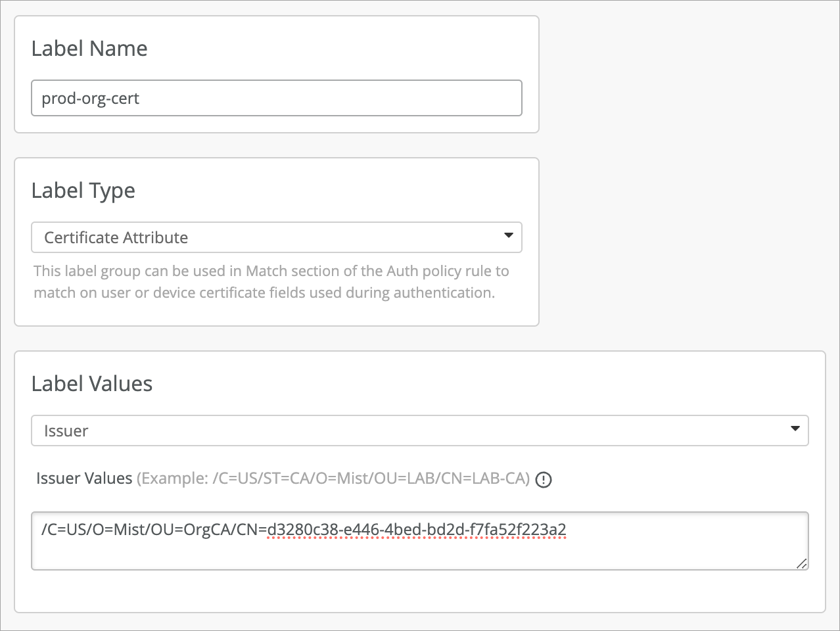Open the Certificate Attribute dropdown
The height and width of the screenshot is (631, 840).
pyautogui.click(x=276, y=237)
